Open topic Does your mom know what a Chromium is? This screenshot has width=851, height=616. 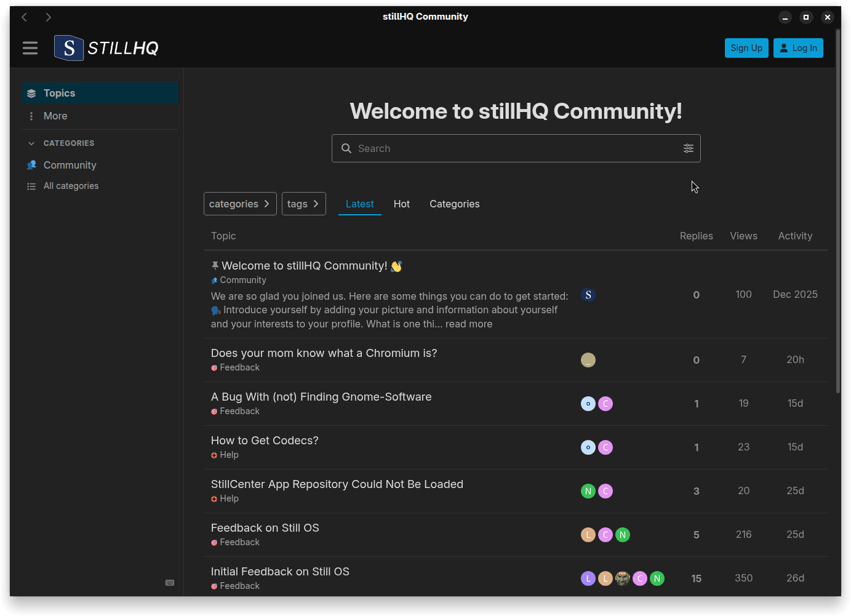(x=324, y=353)
